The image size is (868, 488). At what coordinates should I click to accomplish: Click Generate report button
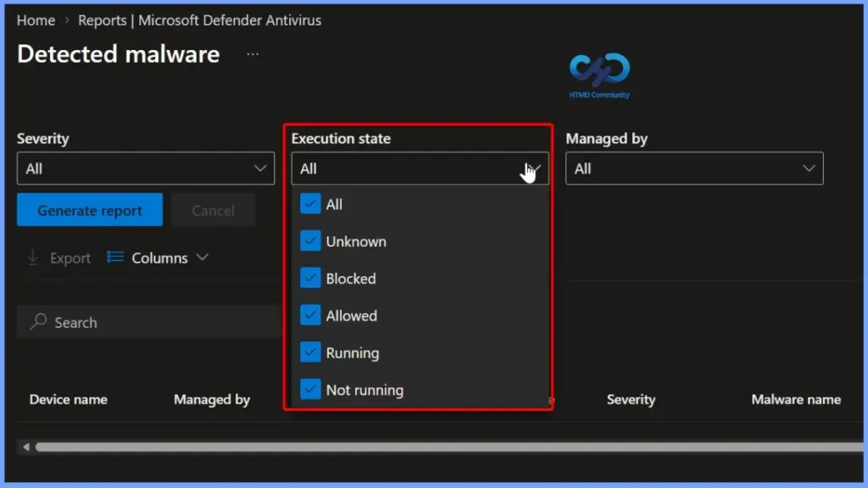coord(90,210)
